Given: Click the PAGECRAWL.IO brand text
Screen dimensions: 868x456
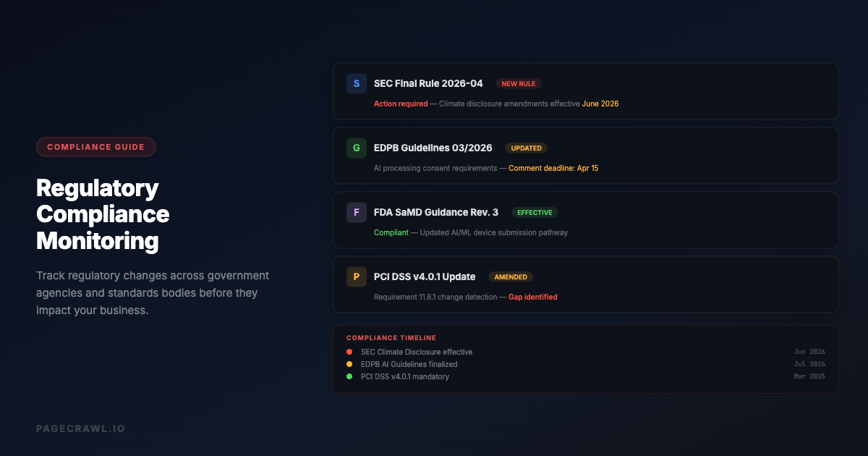Looking at the screenshot, I should (80, 429).
